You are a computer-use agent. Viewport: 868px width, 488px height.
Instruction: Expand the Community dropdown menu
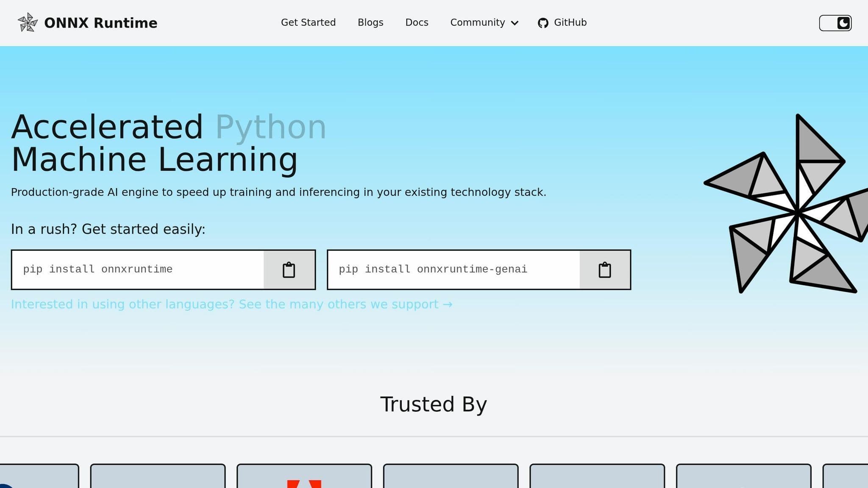point(484,22)
